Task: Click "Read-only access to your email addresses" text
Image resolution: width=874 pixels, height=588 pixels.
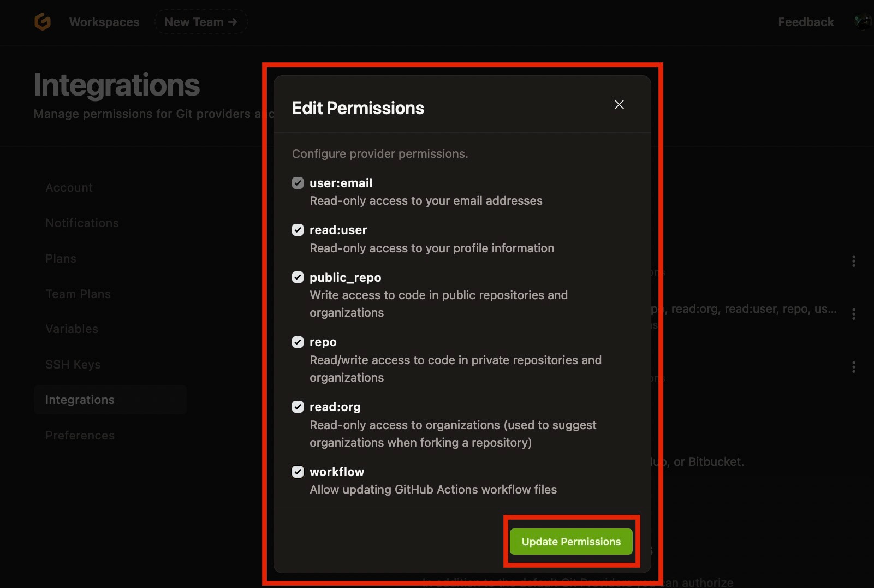Action: click(x=426, y=201)
